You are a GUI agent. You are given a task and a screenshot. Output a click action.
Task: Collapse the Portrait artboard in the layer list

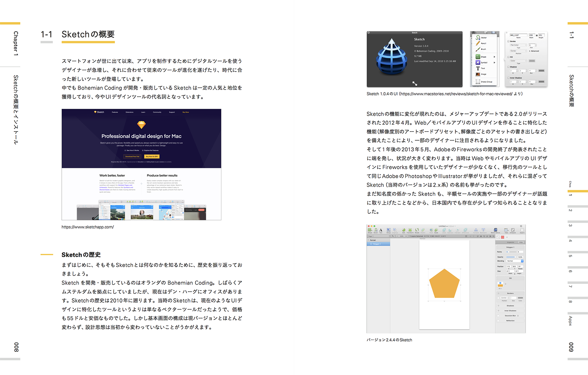(x=368, y=240)
